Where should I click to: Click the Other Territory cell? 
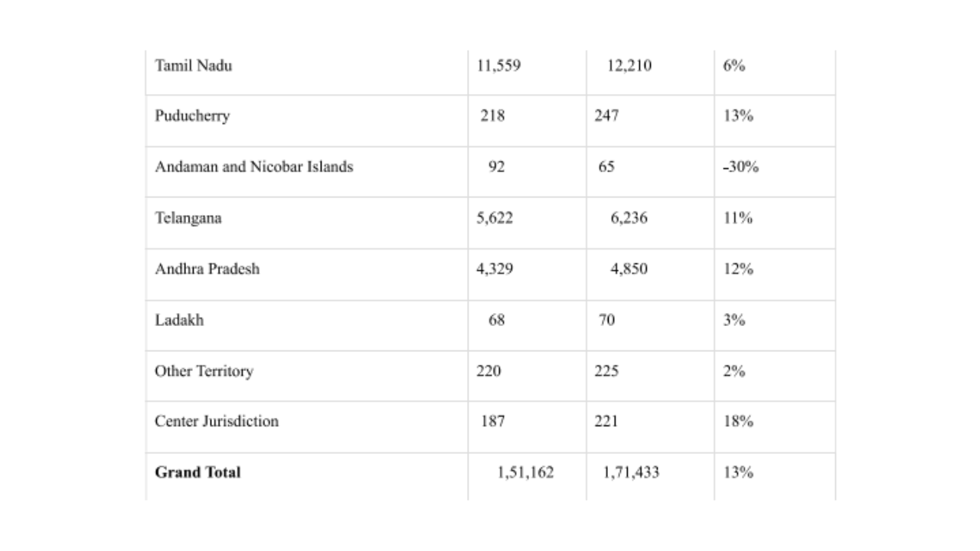point(204,371)
